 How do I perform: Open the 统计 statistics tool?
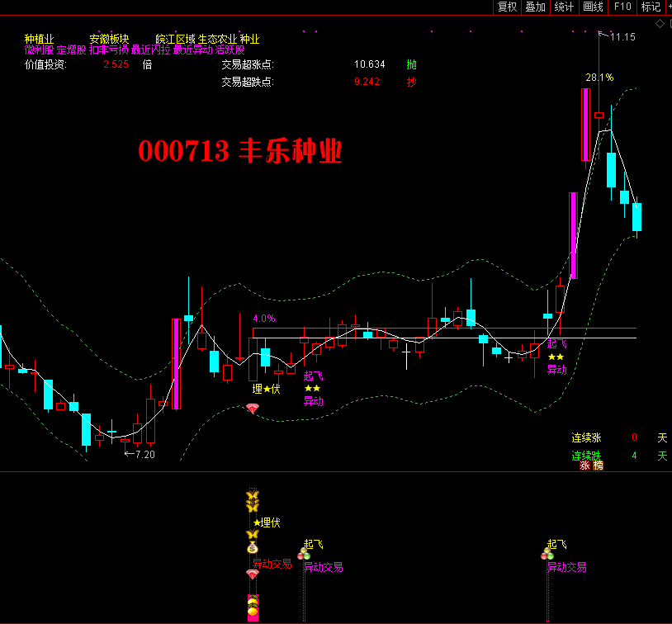tap(565, 7)
